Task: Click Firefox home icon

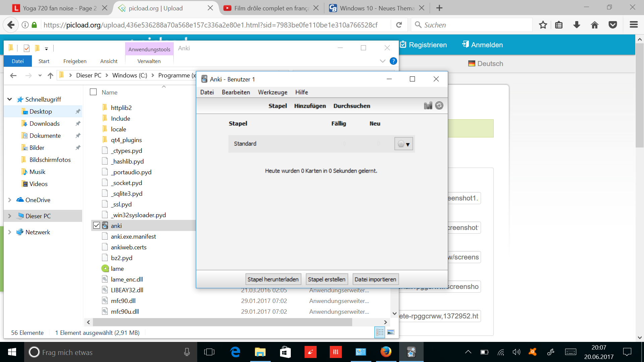Action: 595,25
